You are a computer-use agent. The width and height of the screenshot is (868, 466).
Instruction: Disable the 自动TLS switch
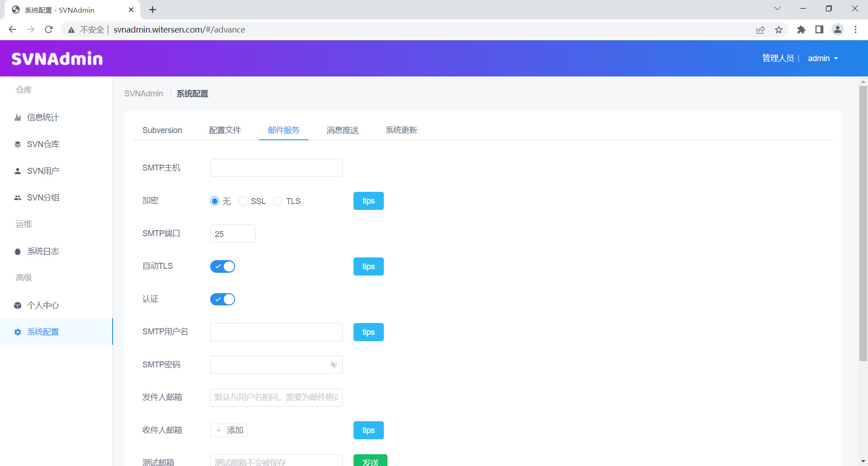click(x=222, y=266)
